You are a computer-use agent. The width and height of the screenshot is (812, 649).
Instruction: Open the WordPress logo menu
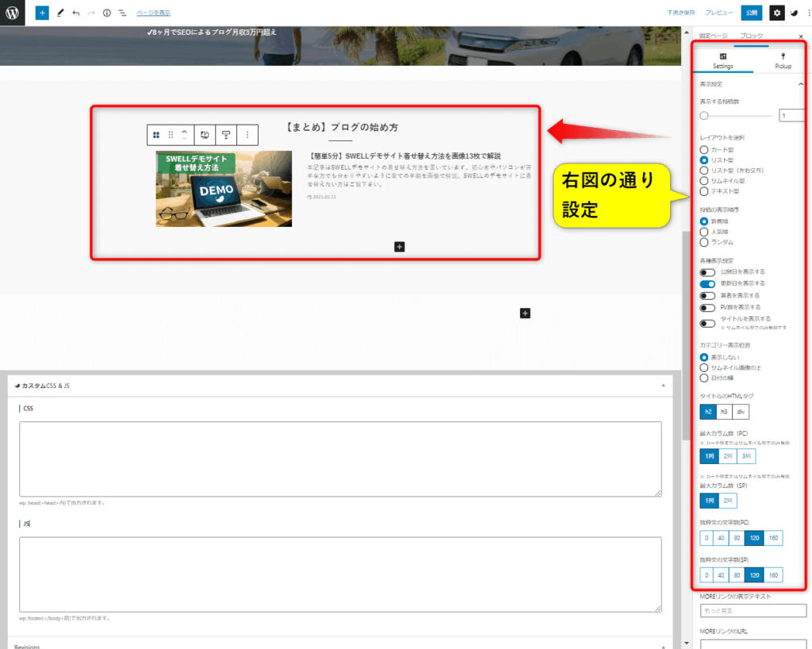point(13,13)
